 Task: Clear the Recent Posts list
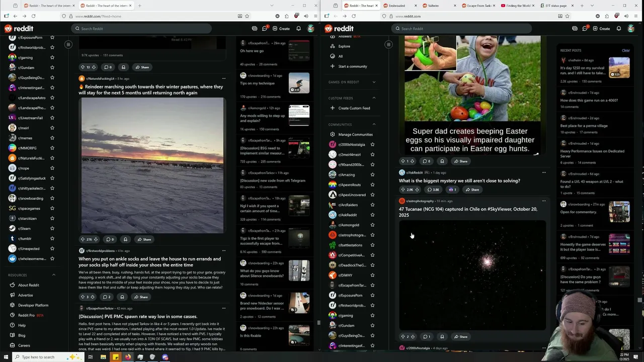pos(625,50)
